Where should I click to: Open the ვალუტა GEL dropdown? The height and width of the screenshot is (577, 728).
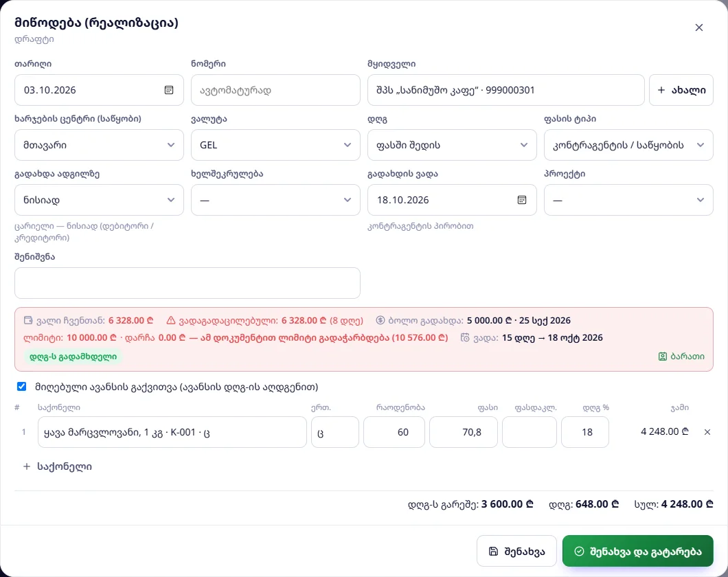coord(275,145)
